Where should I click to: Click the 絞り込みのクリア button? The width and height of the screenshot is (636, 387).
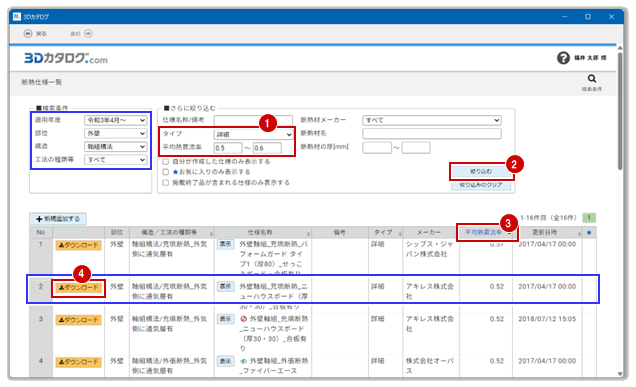(481, 185)
